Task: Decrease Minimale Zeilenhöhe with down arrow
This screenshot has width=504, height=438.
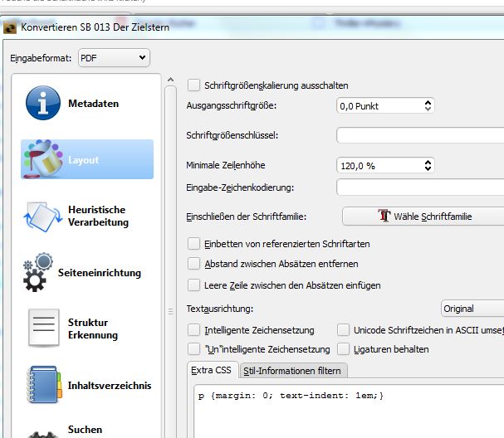Action: pos(428,168)
